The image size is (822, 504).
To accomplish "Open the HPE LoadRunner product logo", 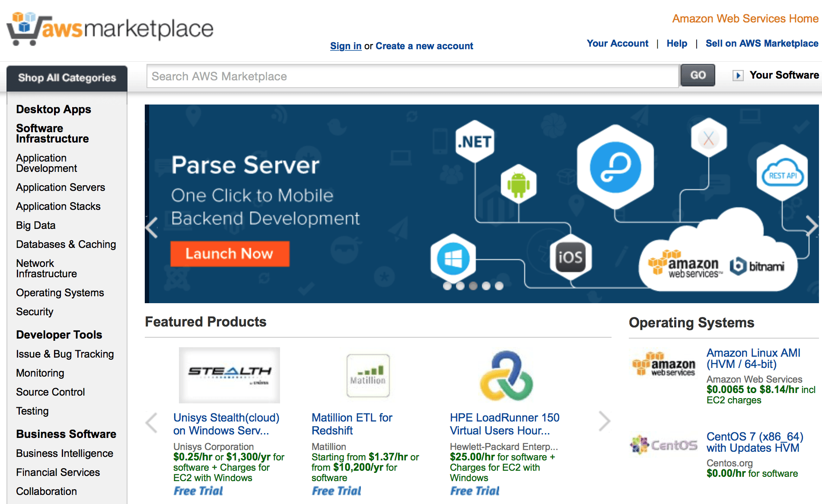I will [506, 375].
